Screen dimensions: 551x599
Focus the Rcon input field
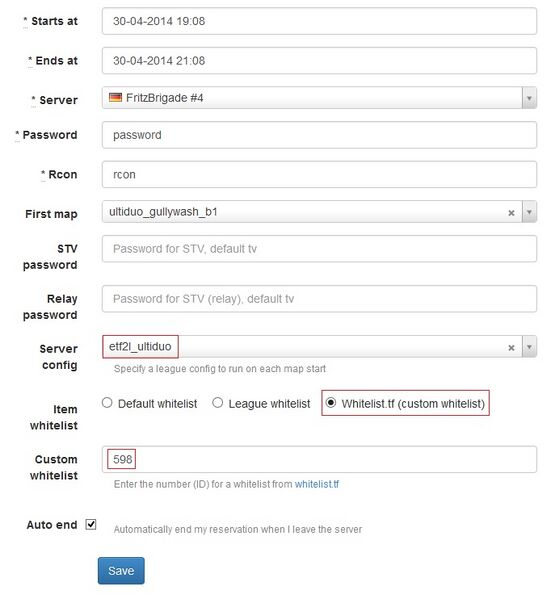319,175
